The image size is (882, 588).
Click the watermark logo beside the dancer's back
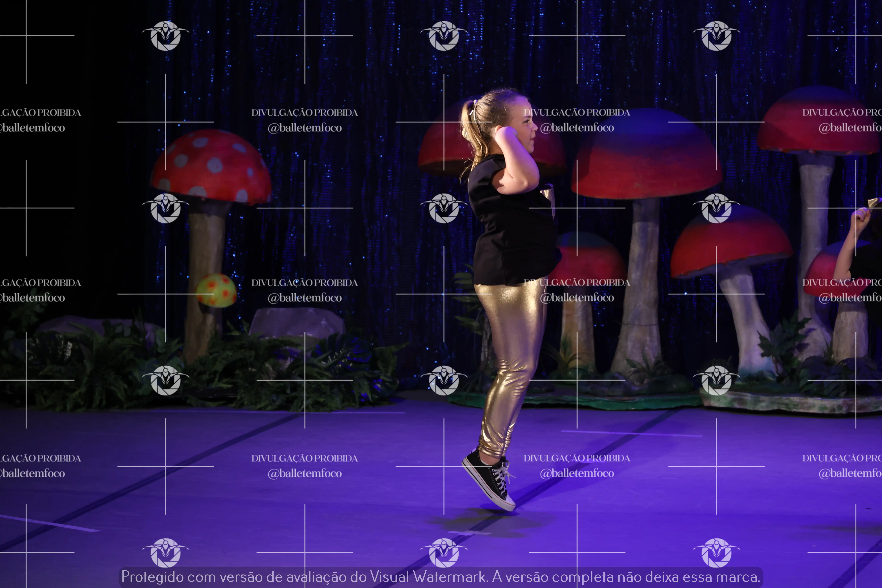pos(444,208)
